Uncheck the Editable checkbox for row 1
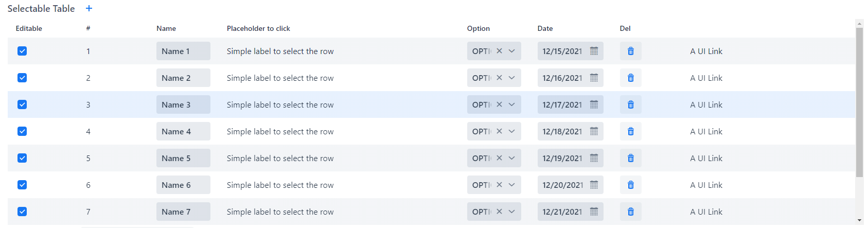 22,51
